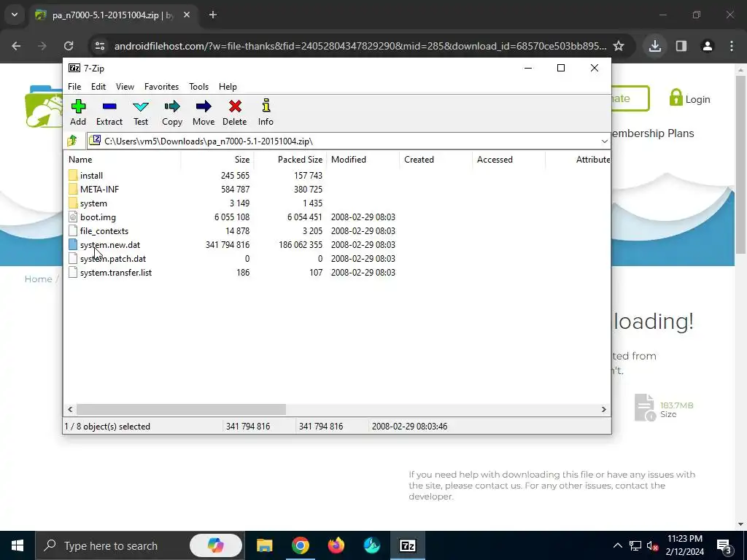
Task: Open Chrome downloads icon
Action: 654,46
